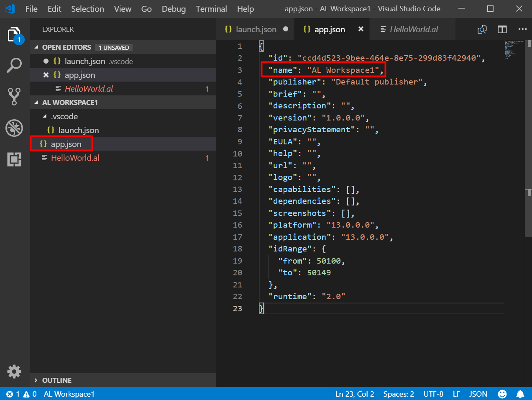532x400 pixels.
Task: Open the Debug view icon
Action: tap(14, 128)
